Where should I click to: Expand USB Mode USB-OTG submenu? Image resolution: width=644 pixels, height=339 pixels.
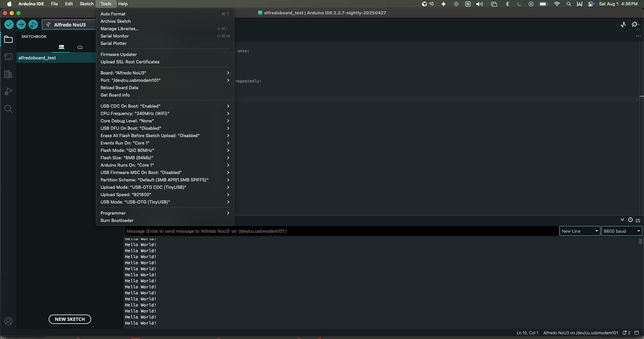click(165, 202)
